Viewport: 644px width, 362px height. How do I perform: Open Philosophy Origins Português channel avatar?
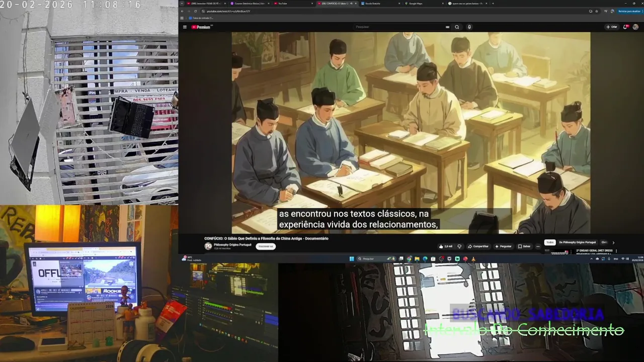(208, 246)
